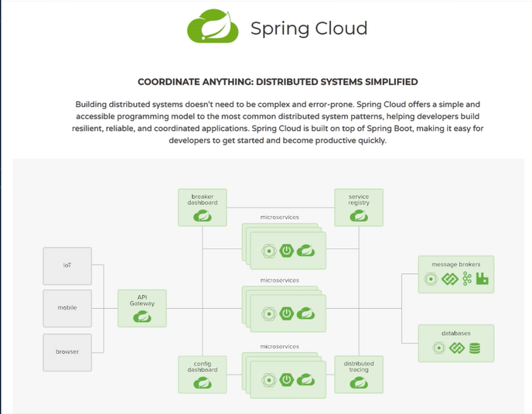This screenshot has width=532, height=414.
Task: Click the Spring Cloud title text
Action: pos(309,29)
